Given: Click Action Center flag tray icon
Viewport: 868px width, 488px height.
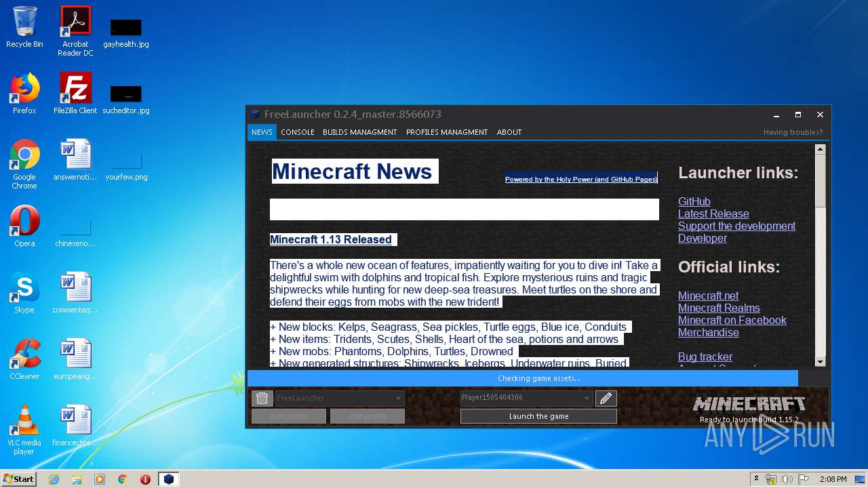Looking at the screenshot, I should point(802,479).
